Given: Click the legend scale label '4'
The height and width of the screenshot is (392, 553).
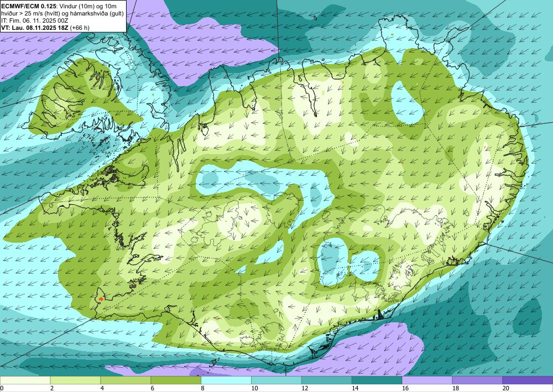Looking at the screenshot, I should [102, 389].
